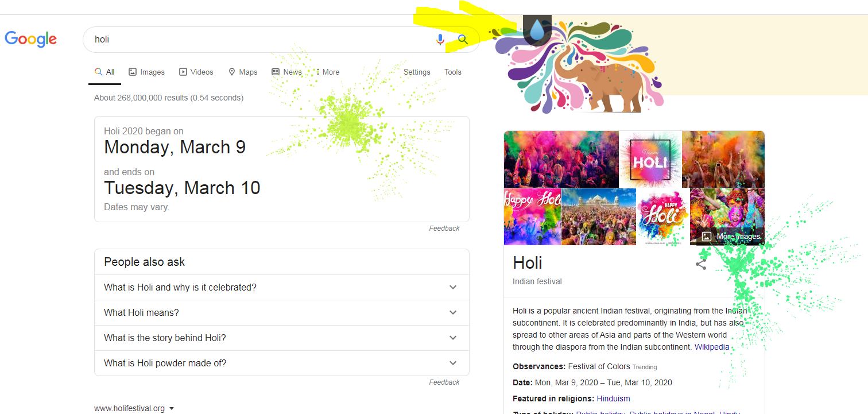Click the "Tuesday, March 10" end date

182,188
